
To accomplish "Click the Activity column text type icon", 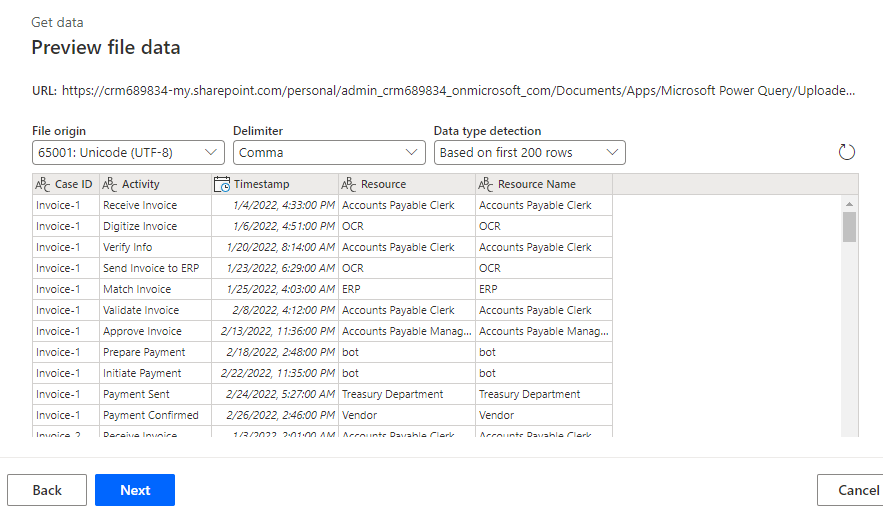I will pyautogui.click(x=110, y=184).
